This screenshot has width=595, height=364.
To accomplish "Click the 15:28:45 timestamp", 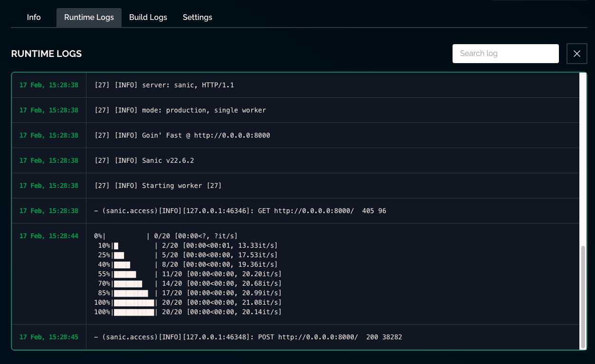I will click(x=48, y=337).
